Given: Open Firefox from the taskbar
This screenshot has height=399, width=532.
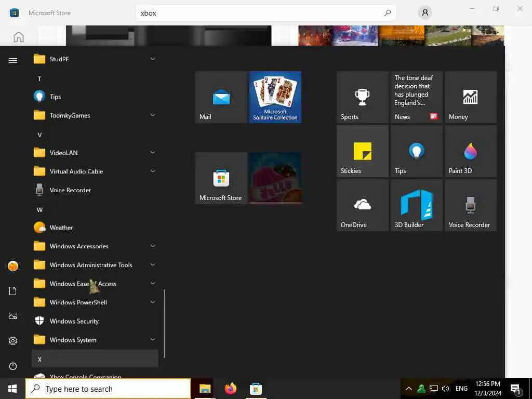Looking at the screenshot, I should [230, 389].
